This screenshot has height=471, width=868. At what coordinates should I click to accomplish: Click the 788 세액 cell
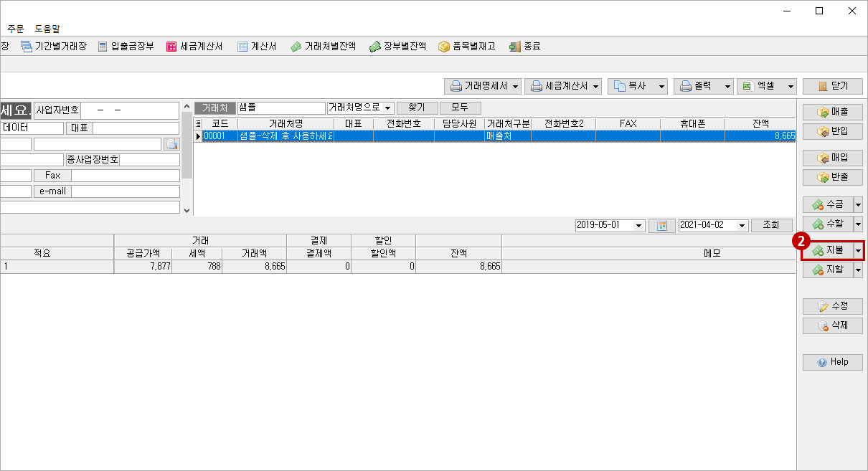coord(197,266)
